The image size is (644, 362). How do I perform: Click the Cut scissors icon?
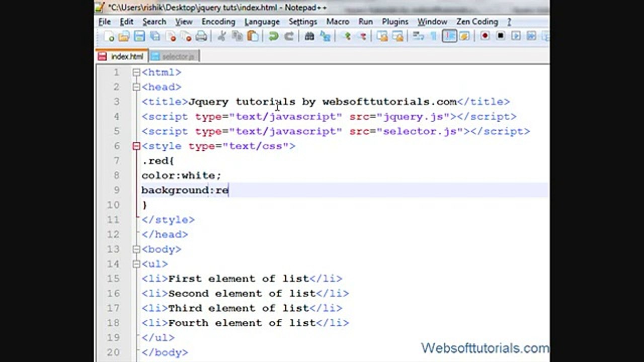[221, 36]
